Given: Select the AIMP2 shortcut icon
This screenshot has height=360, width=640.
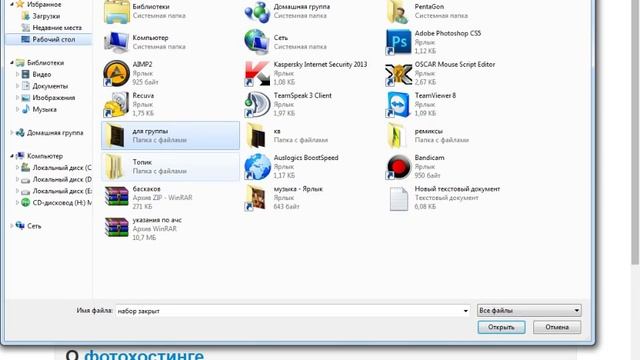Looking at the screenshot, I should 117,73.
